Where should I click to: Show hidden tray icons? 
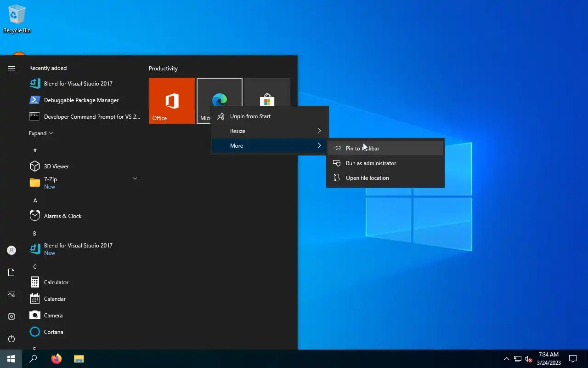(x=507, y=359)
